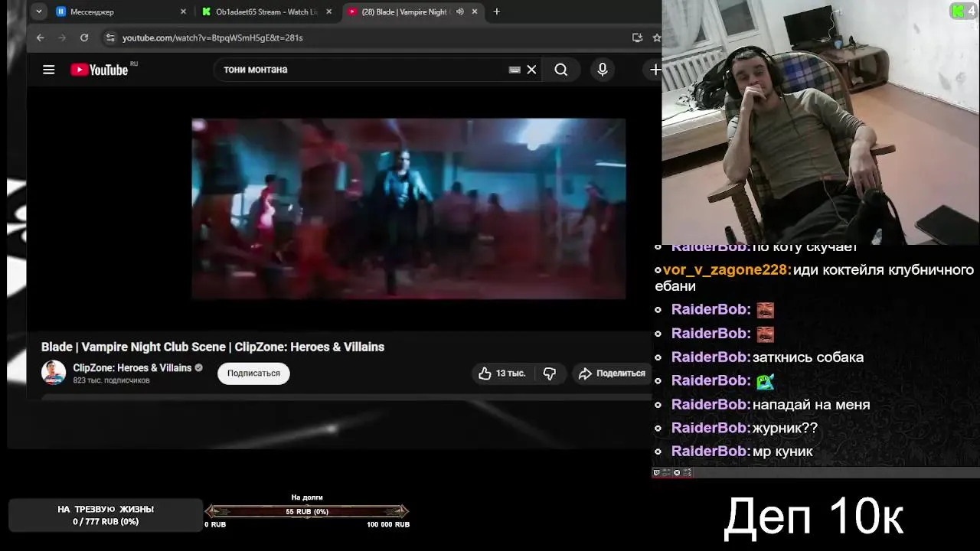Bookmark this page with star icon
Image resolution: width=980 pixels, height=551 pixels.
pos(656,37)
